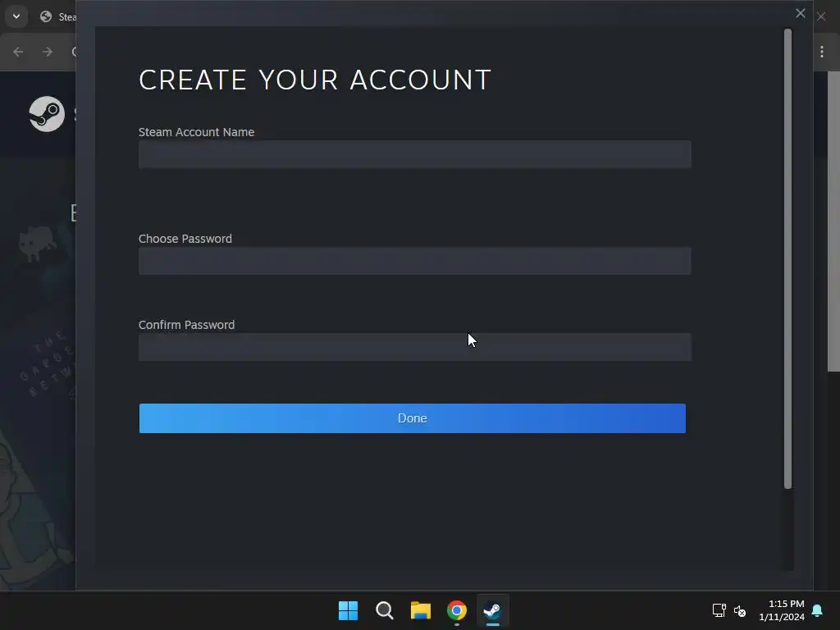Open the browser three-dot menu
This screenshot has width=840, height=630.
pyautogui.click(x=822, y=52)
